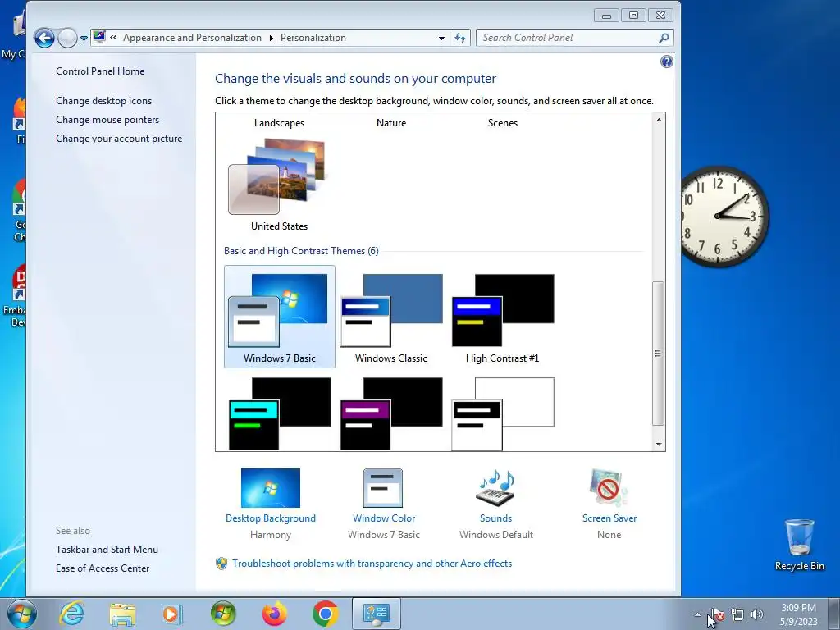
Task: Launch Google Chrome from the taskbar
Action: [325, 614]
